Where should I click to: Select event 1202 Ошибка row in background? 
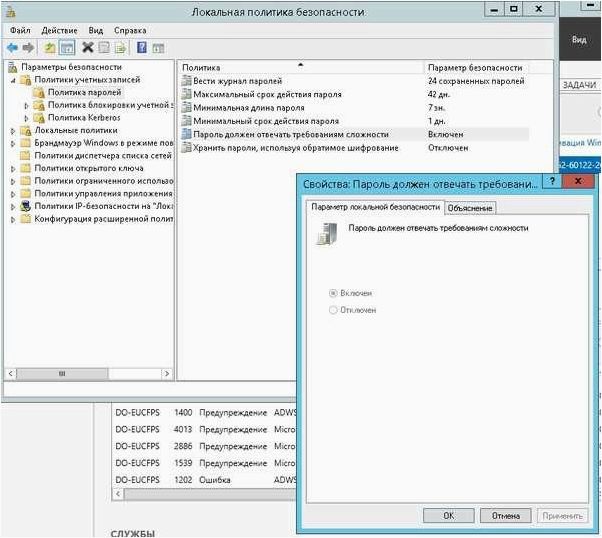point(205,480)
